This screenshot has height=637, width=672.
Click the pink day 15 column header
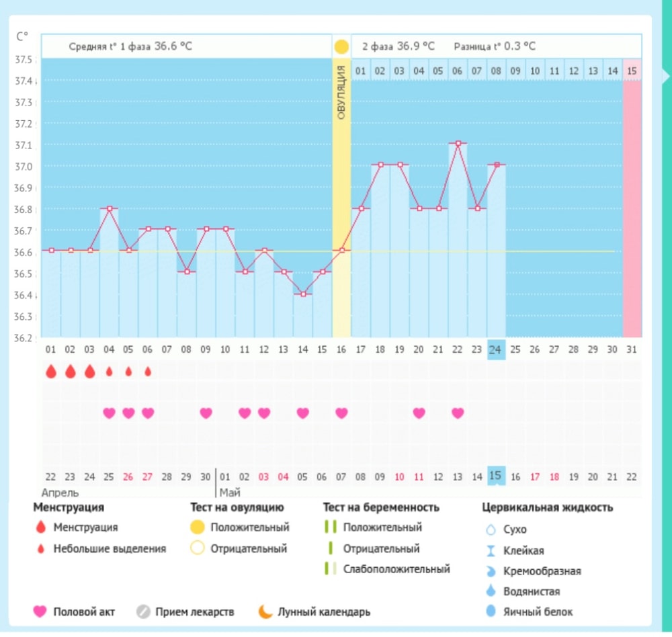click(632, 70)
